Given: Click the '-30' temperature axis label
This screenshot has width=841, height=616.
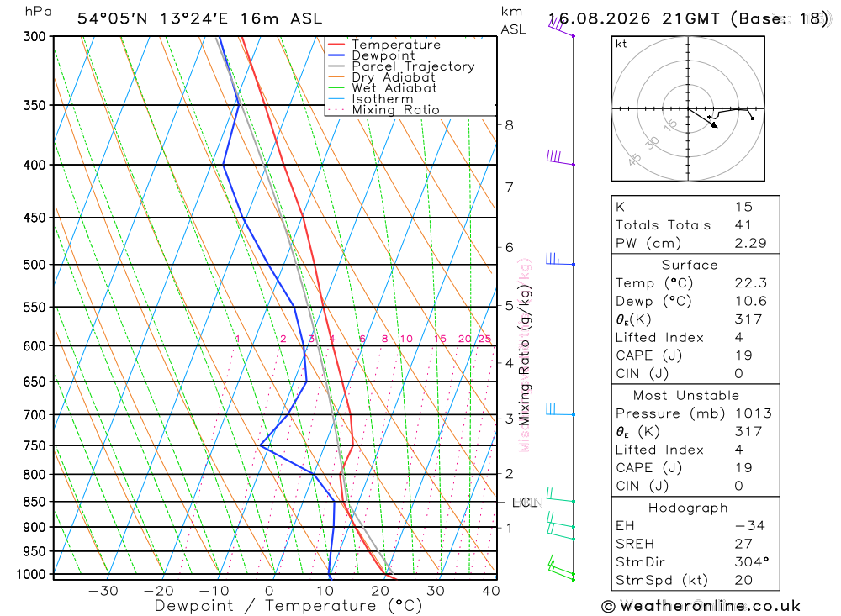Looking at the screenshot, I should pos(103,591).
